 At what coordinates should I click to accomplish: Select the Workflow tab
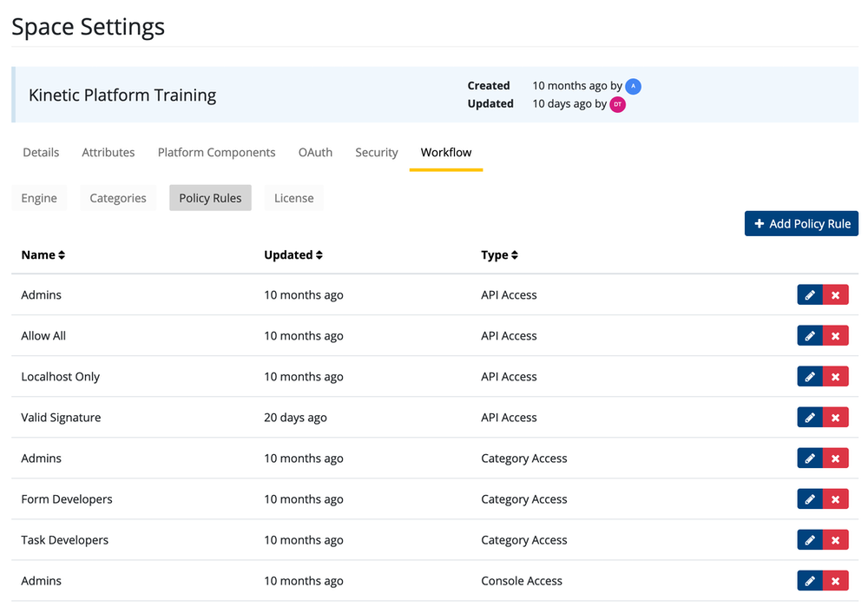[446, 152]
